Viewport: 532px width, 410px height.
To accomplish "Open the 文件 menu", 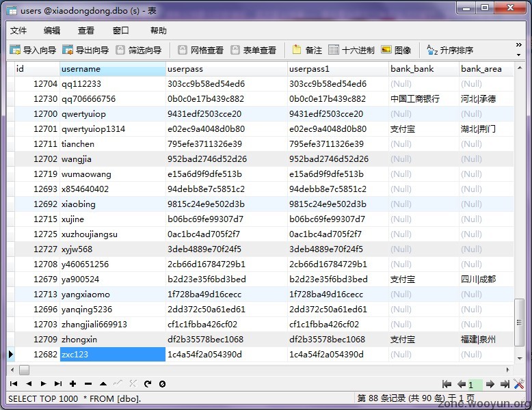I will point(18,31).
